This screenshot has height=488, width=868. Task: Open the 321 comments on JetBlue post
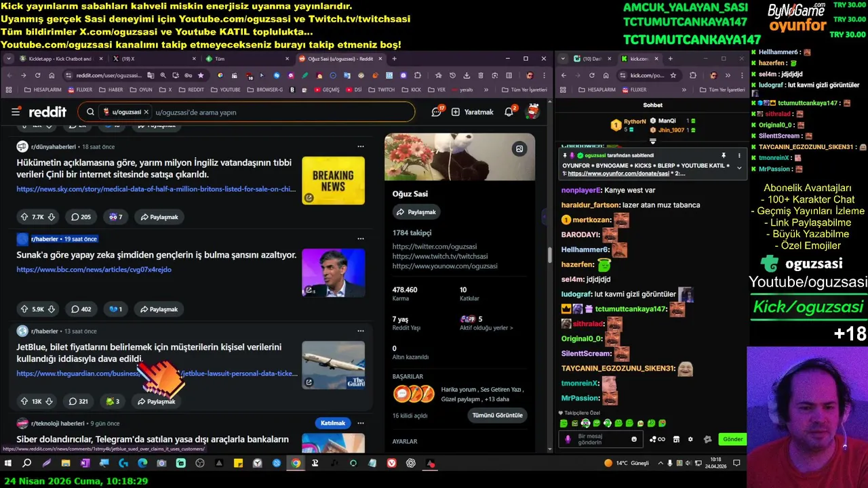click(x=79, y=401)
